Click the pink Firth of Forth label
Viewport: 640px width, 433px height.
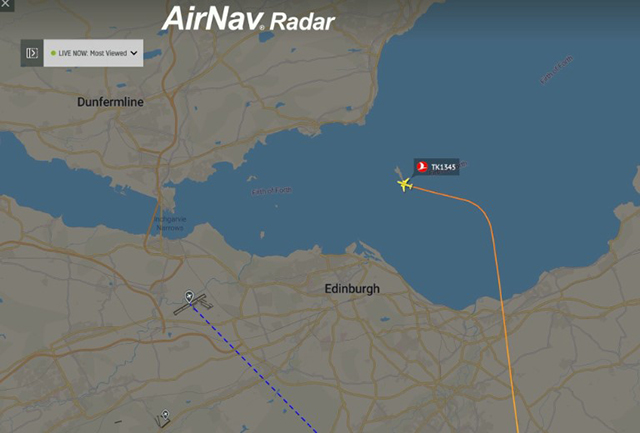pos(272,191)
